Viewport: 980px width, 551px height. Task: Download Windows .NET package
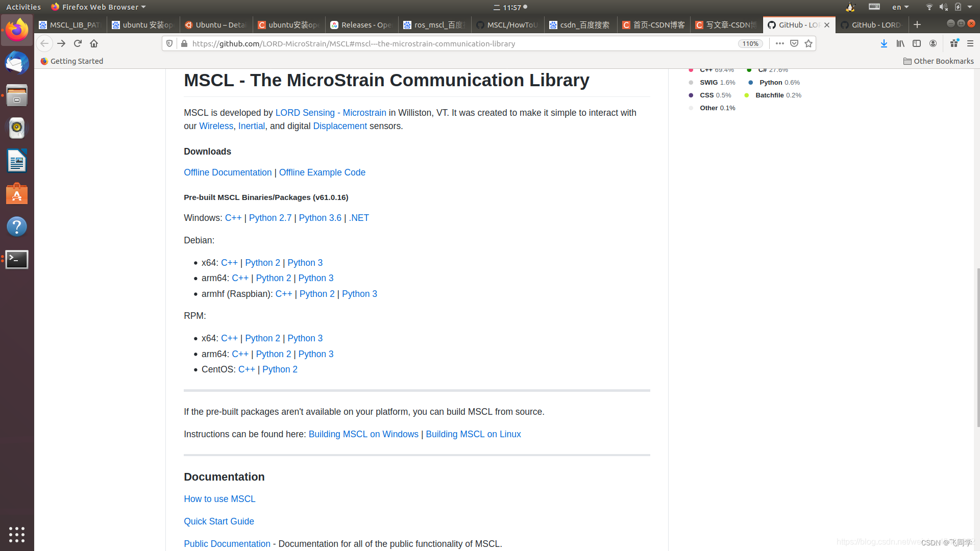click(359, 218)
